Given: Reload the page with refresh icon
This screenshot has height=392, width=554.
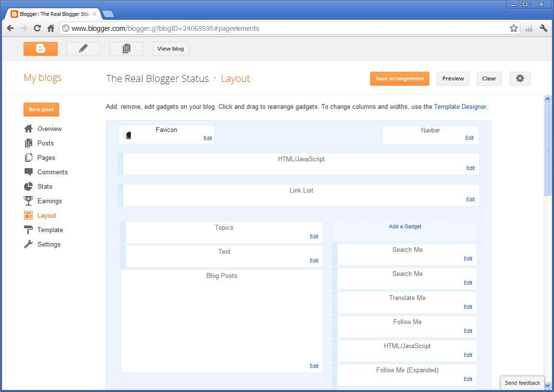Looking at the screenshot, I should 37,28.
